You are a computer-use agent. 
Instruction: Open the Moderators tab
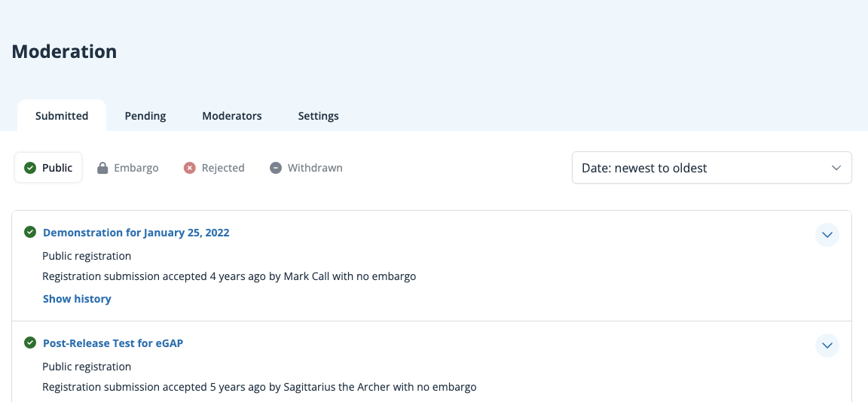point(232,116)
